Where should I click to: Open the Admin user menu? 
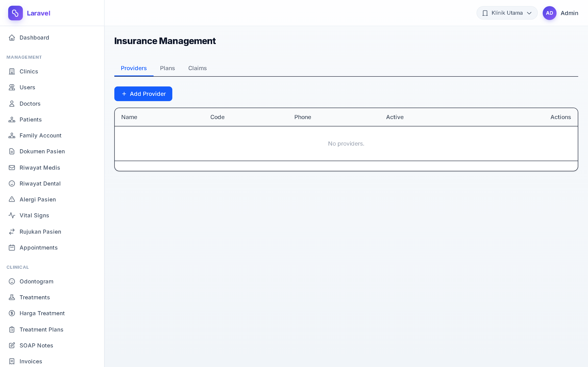coord(560,13)
